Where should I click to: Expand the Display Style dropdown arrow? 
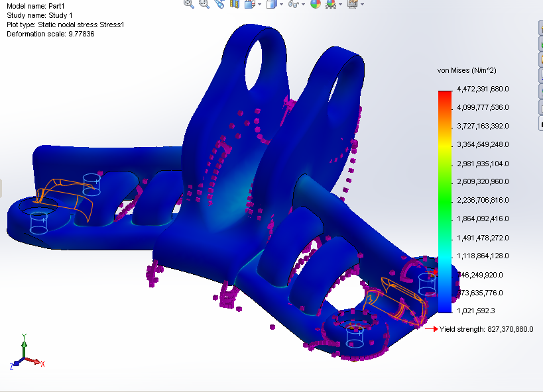(280, 5)
